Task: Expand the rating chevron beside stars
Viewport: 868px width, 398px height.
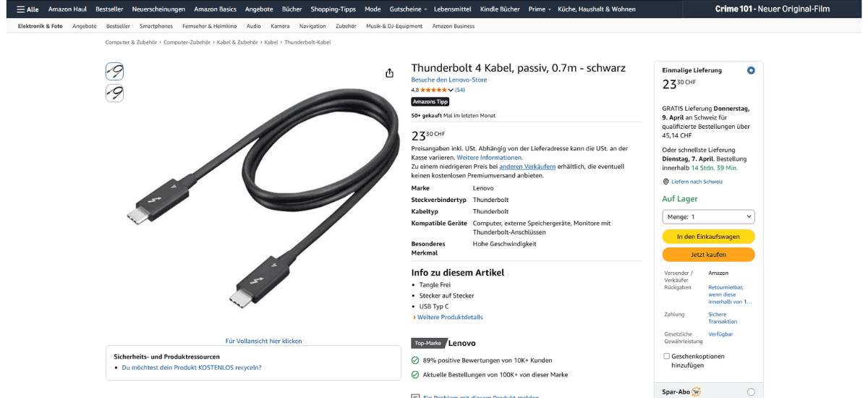Action: click(x=451, y=90)
